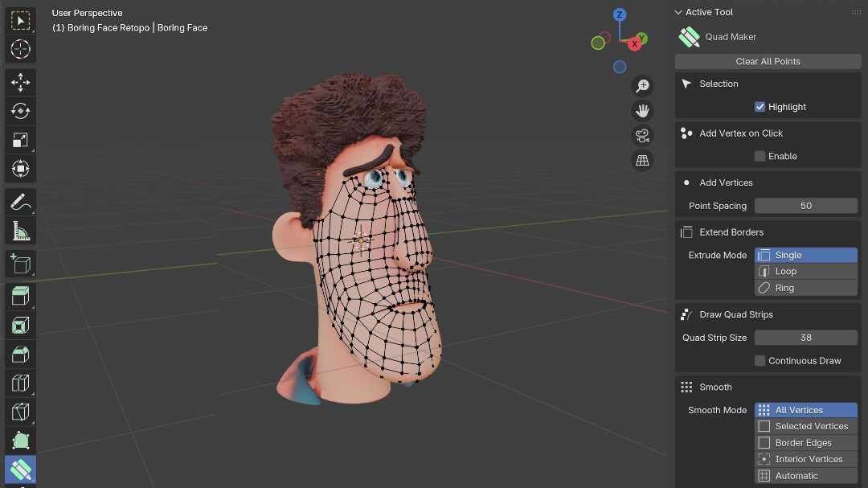Set Extrude Mode to Loop
The width and height of the screenshot is (868, 488).
(806, 272)
